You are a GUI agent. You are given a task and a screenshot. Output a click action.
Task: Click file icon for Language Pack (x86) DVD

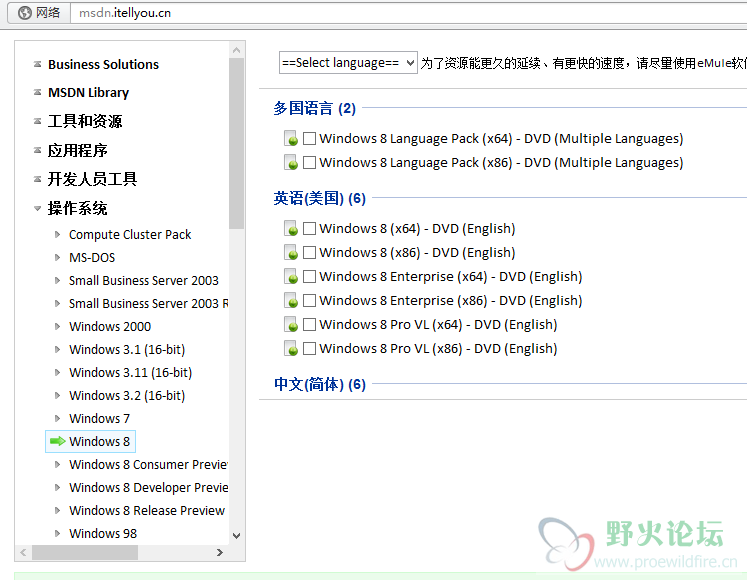point(291,163)
